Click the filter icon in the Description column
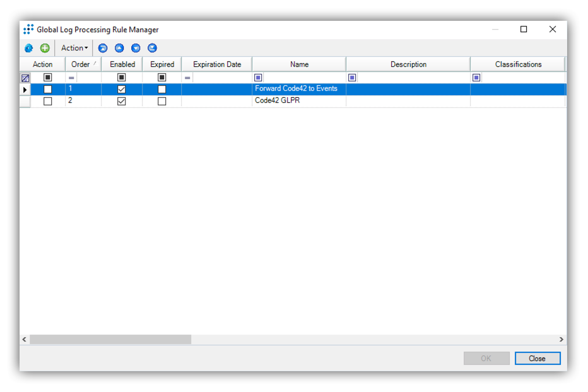Viewport: 588px width, 392px height. [353, 77]
